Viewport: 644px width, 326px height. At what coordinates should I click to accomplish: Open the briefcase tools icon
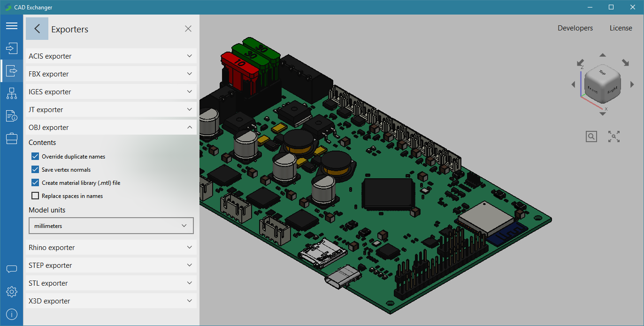coord(11,138)
